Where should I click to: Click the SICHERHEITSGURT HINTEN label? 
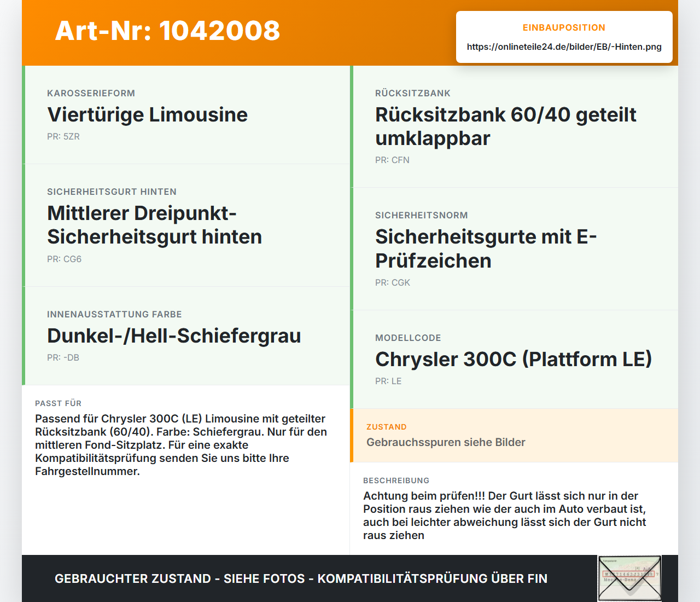click(112, 192)
